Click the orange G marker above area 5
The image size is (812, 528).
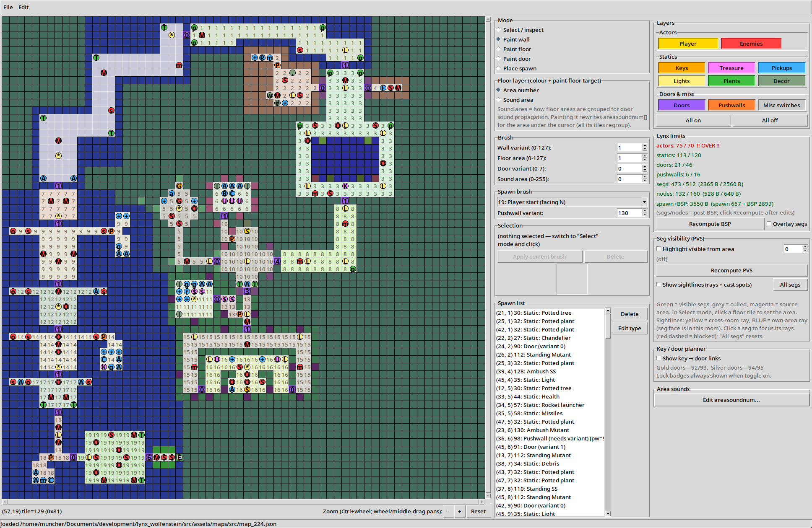point(179,186)
